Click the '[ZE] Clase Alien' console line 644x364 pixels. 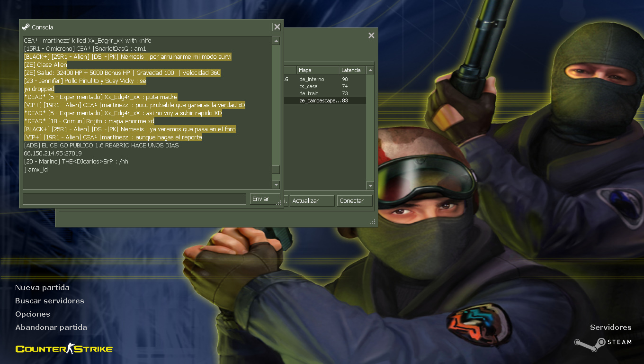pyautogui.click(x=45, y=65)
